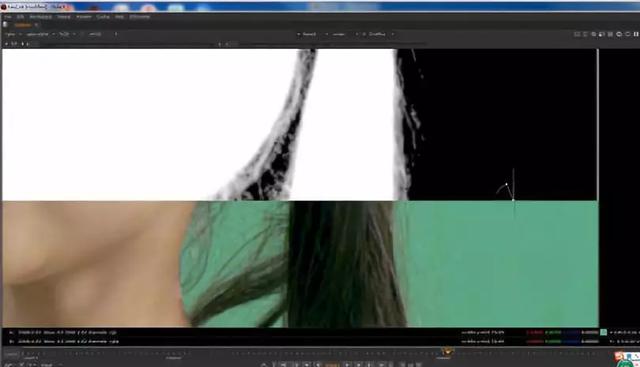Select the orange Viewer tab
This screenshot has height=367, width=640.
tap(23, 25)
